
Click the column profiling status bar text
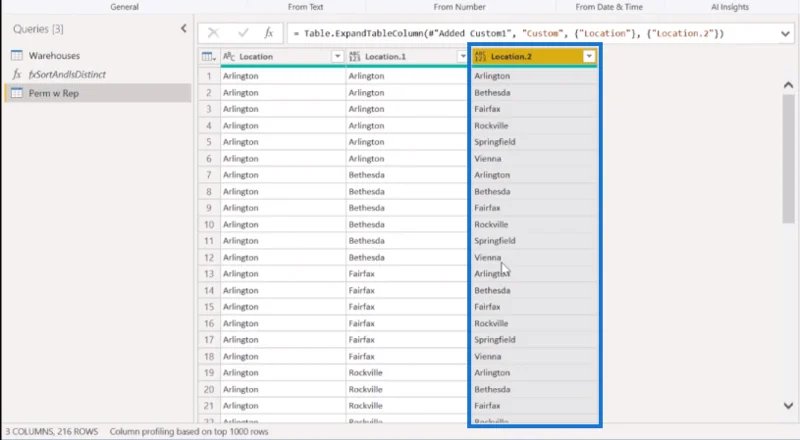pos(189,432)
